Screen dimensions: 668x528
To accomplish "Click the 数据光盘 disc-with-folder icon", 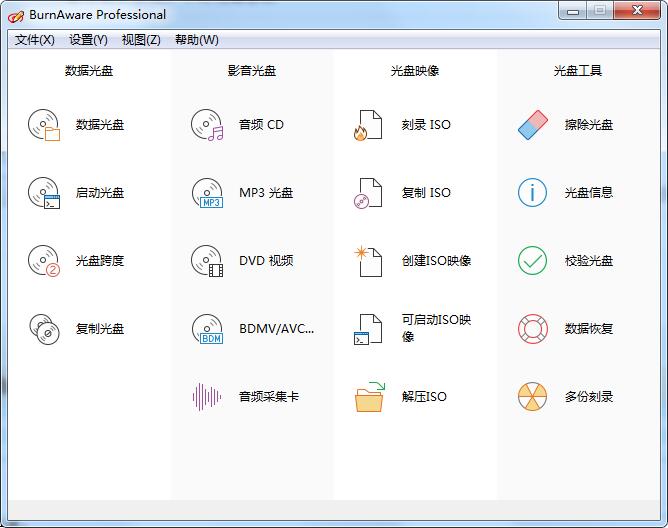I will point(44,125).
